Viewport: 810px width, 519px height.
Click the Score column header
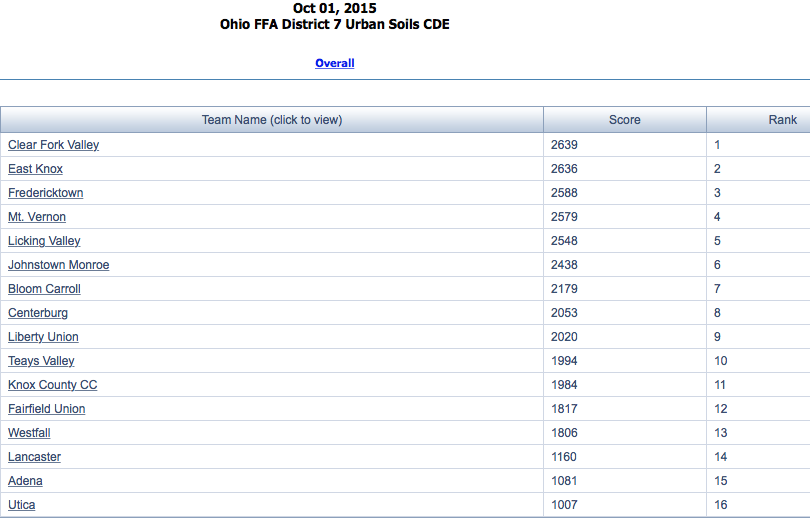pos(624,120)
